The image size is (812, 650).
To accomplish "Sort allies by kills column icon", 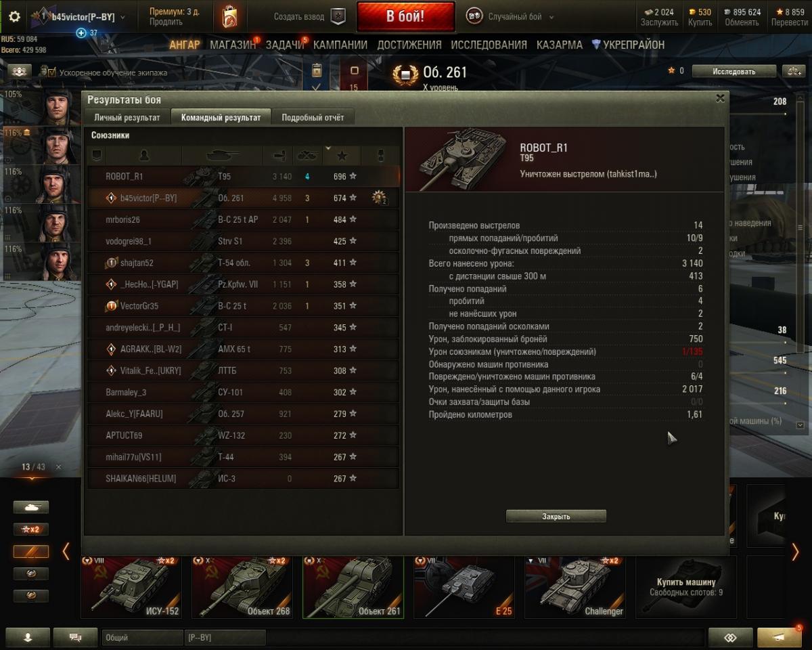I will [307, 156].
